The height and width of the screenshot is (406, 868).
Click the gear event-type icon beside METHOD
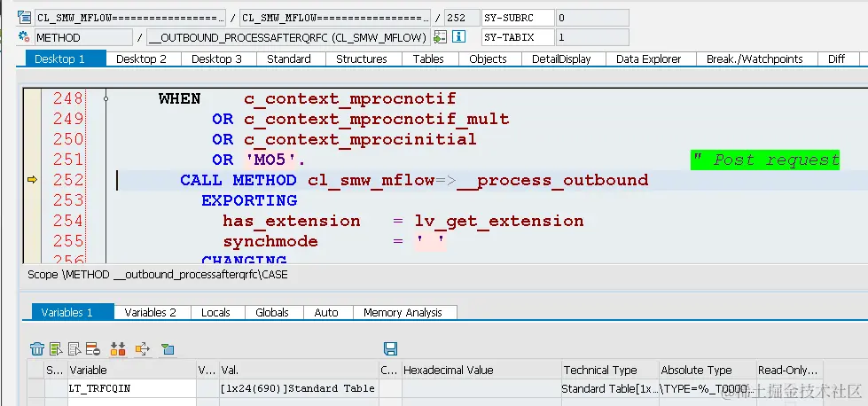point(24,37)
